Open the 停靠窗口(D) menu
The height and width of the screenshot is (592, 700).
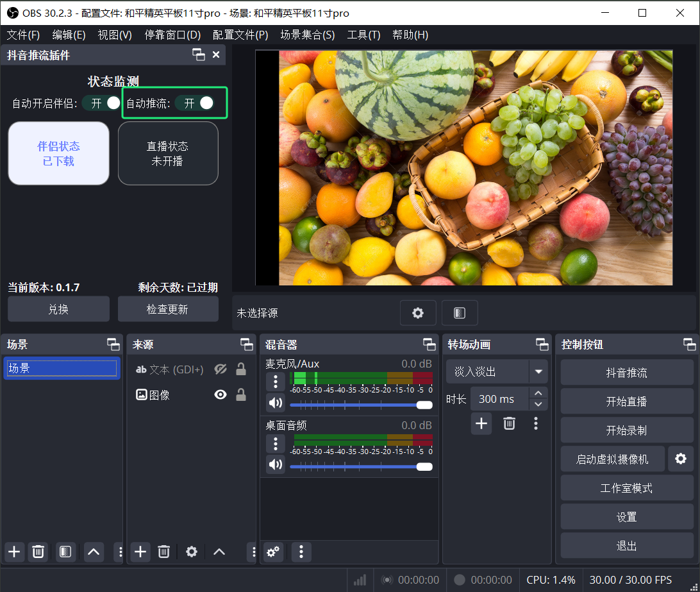click(172, 35)
